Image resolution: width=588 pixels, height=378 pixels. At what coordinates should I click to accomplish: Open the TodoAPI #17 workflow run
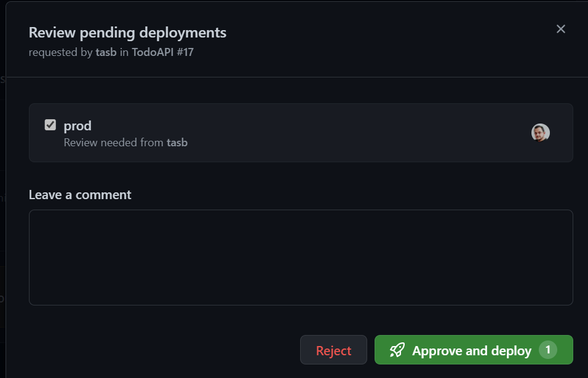(x=163, y=52)
